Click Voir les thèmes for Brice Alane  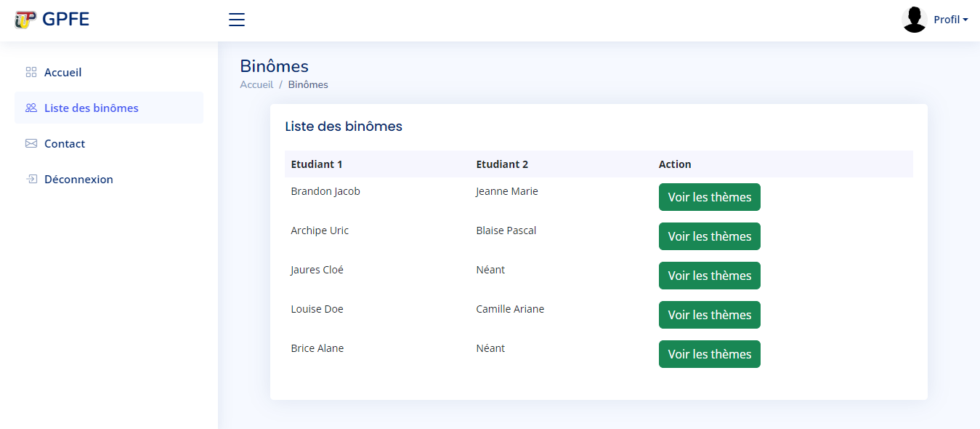(x=710, y=354)
